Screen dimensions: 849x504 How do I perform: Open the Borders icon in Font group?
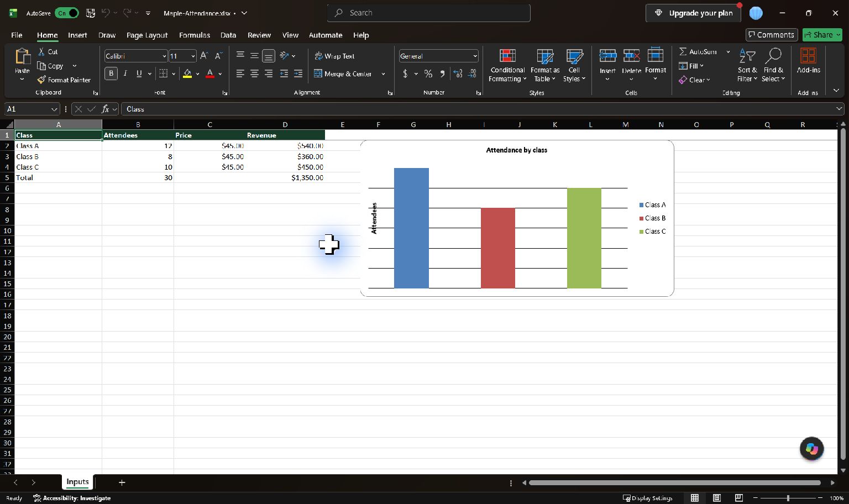[163, 73]
